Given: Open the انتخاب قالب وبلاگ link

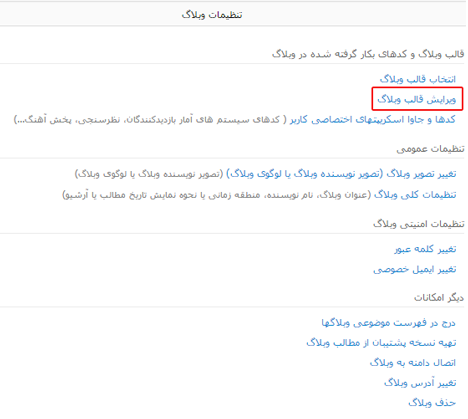Looking at the screenshot, I should point(418,79).
